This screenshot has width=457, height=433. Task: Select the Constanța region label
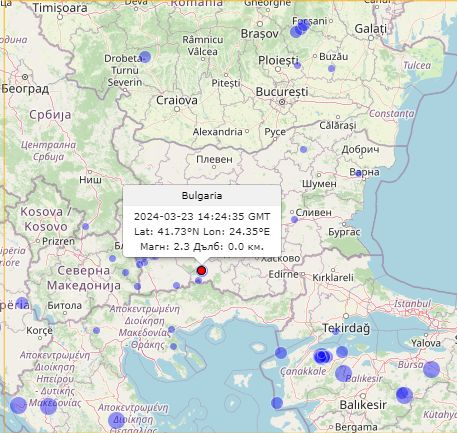(392, 114)
